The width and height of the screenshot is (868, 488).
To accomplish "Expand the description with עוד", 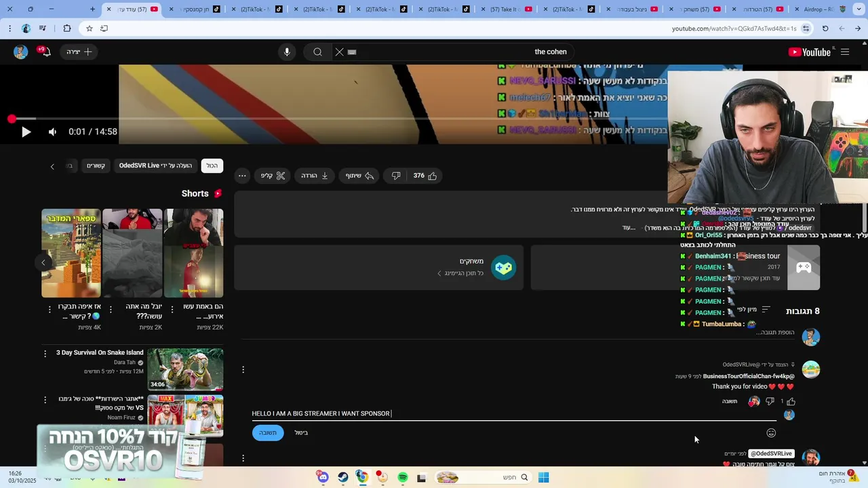I will [629, 228].
